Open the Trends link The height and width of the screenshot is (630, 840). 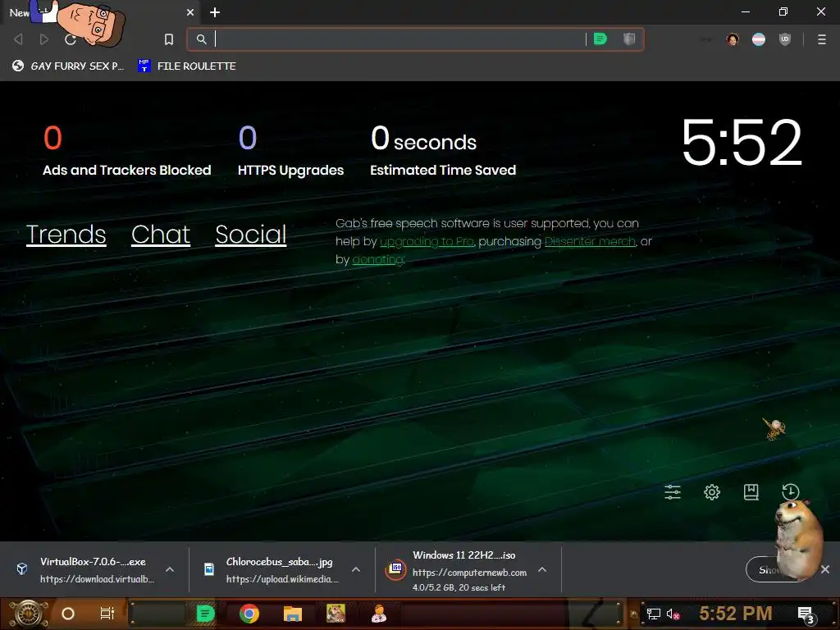click(x=66, y=234)
